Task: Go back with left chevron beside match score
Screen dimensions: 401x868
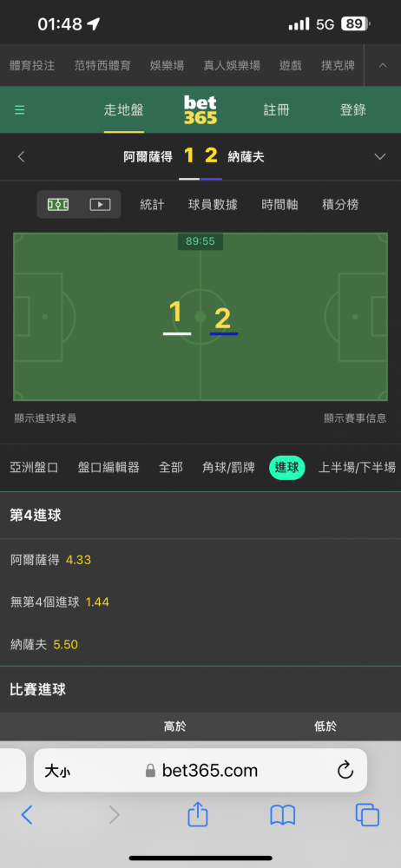Action: tap(21, 156)
